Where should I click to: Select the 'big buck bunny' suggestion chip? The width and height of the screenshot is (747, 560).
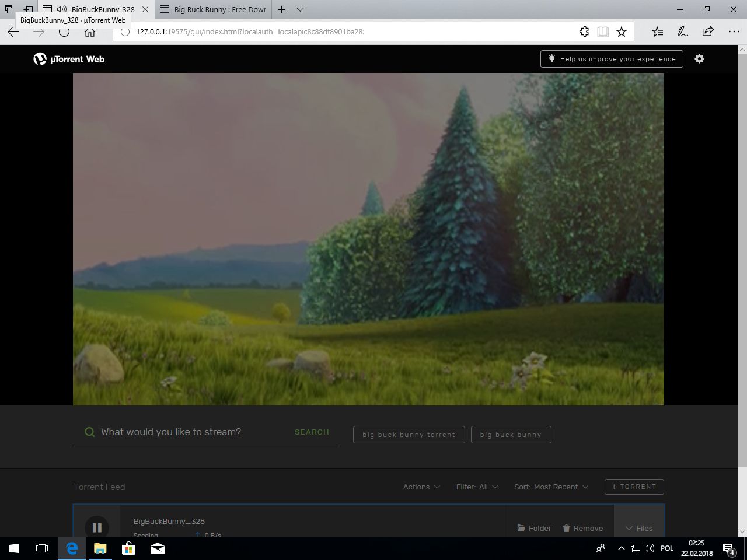click(511, 435)
